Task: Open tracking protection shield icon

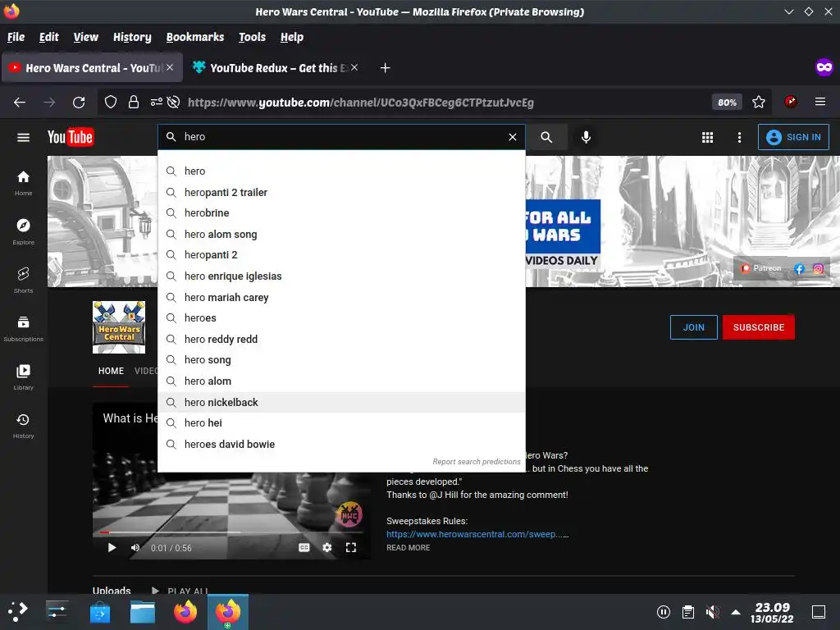Action: (x=111, y=103)
